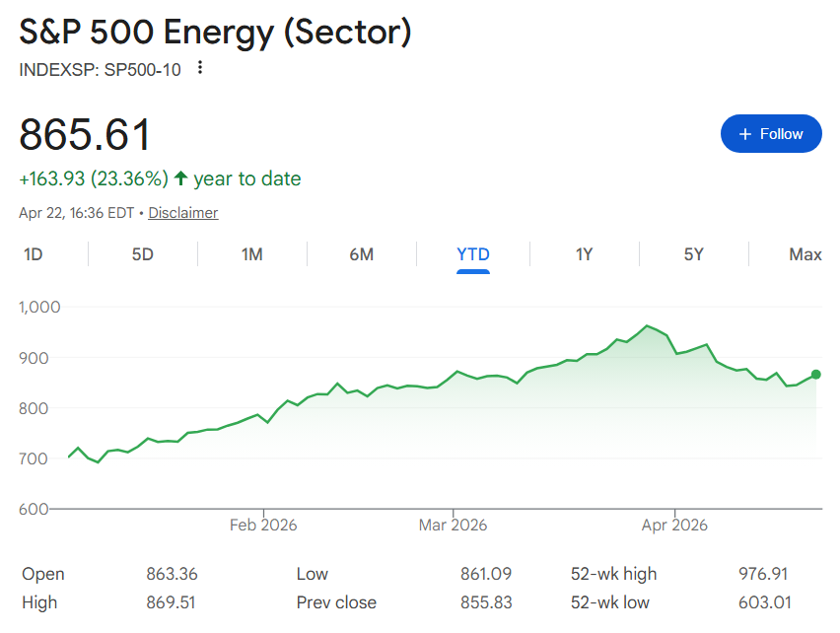This screenshot has height=633, width=840.
Task: Open the 6M chart view
Action: pos(362,253)
